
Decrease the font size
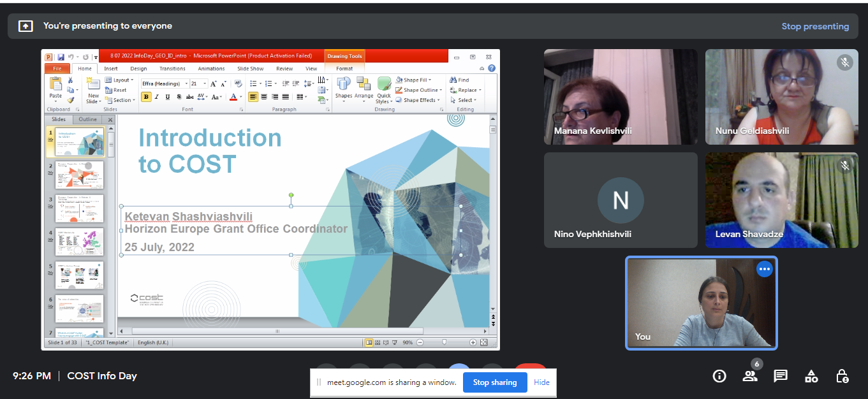tap(224, 83)
